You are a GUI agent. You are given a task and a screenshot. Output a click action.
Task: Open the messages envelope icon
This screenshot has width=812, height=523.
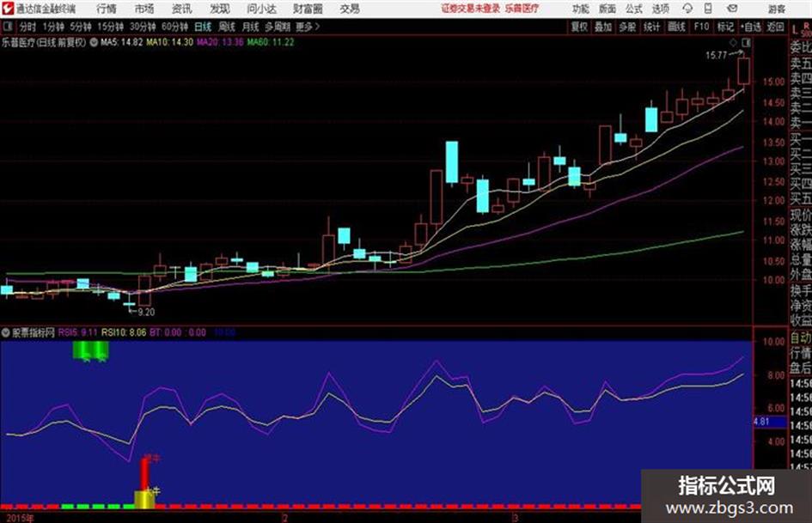point(732,9)
